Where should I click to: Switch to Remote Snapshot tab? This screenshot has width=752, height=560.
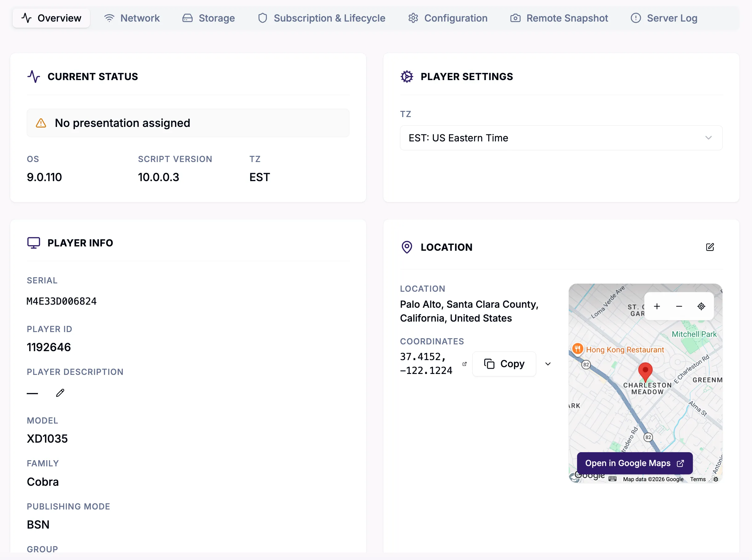[559, 18]
